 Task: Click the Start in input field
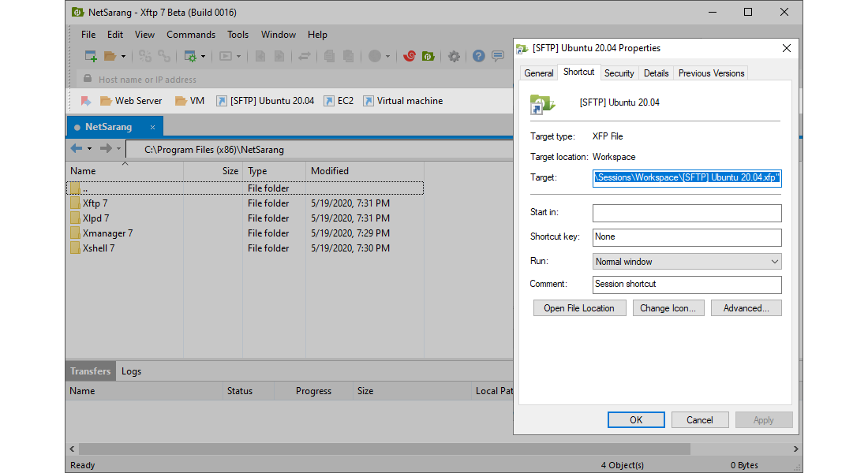tap(687, 213)
